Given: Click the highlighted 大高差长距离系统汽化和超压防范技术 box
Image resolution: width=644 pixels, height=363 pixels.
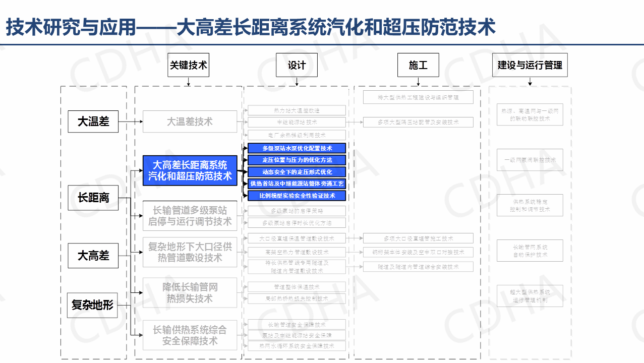Looking at the screenshot, I should coord(190,170).
